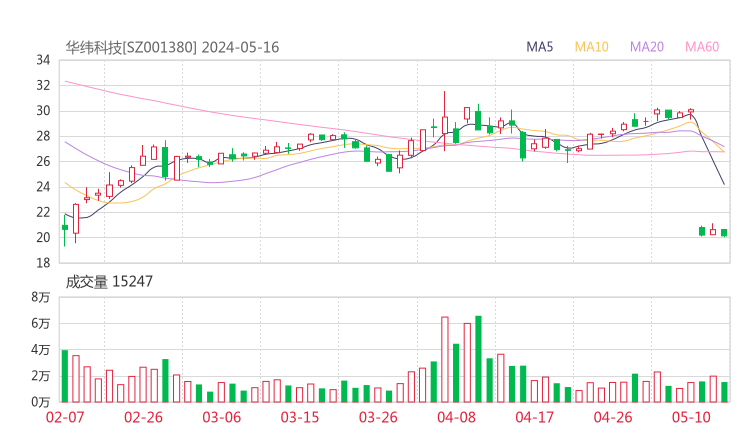The image size is (740, 440).
Task: Click the 04-08 date axis label
Action: click(456, 417)
